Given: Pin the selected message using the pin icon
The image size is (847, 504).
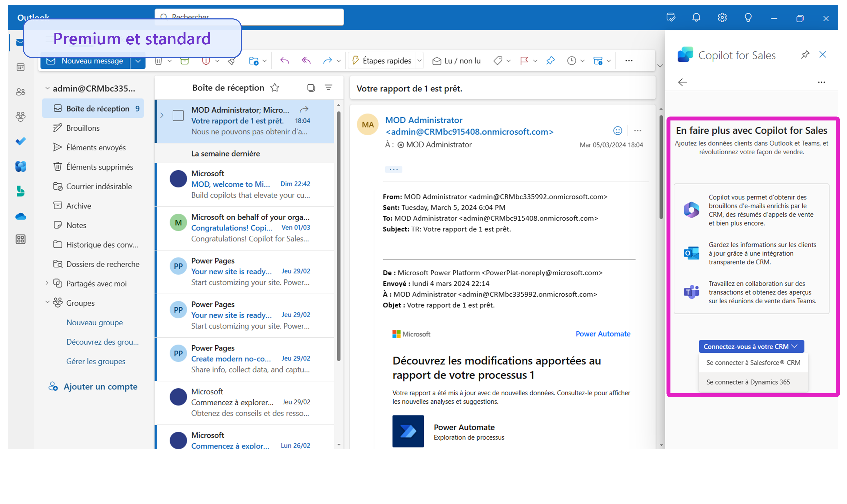Looking at the screenshot, I should (x=550, y=60).
